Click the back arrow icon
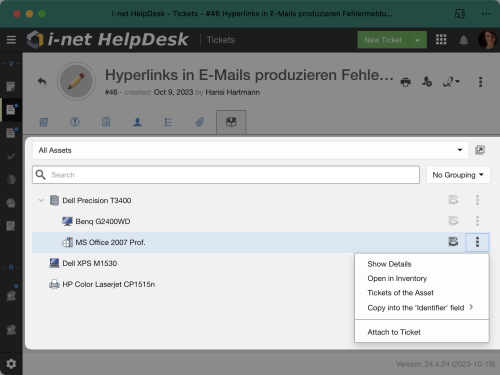The image size is (500, 375). tap(42, 82)
